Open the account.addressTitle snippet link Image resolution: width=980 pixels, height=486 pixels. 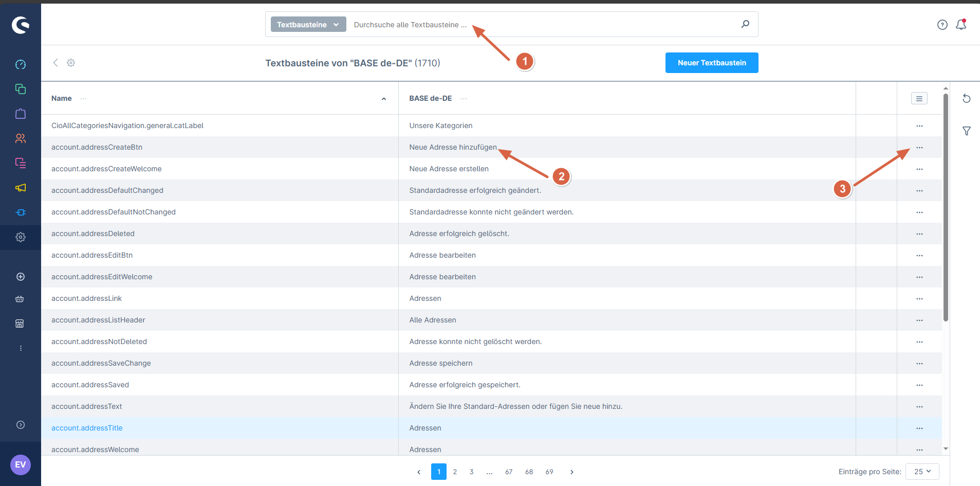87,428
